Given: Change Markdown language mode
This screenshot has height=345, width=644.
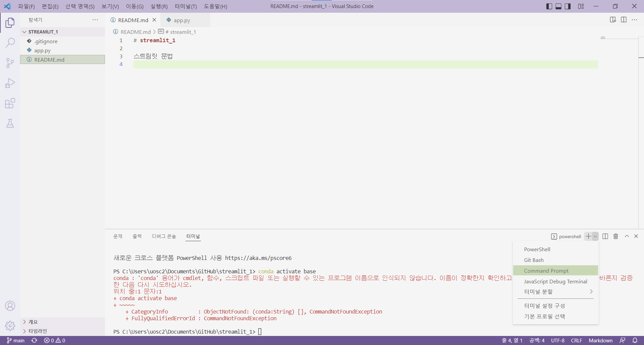Looking at the screenshot, I should (x=600, y=340).
